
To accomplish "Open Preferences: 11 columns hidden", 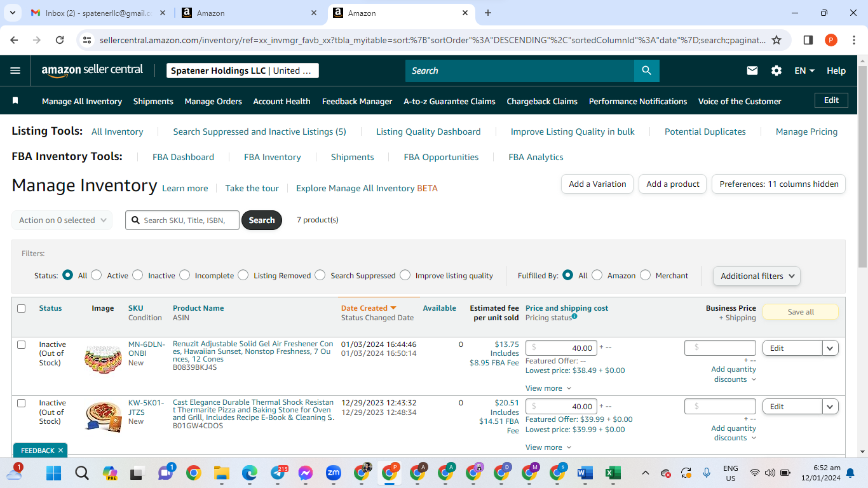I will 779,184.
